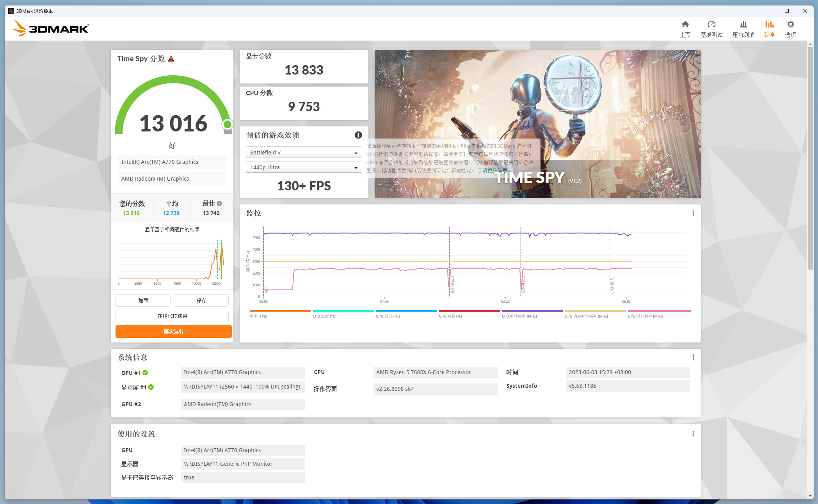
Task: Expand the 1440p Ultra resolution dropdown
Action: pos(303,167)
